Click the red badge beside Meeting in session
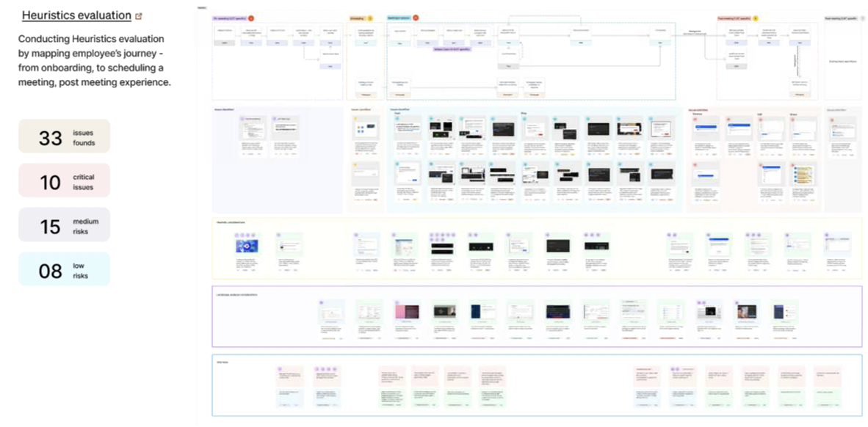This screenshot has width=868, height=427. [416, 18]
